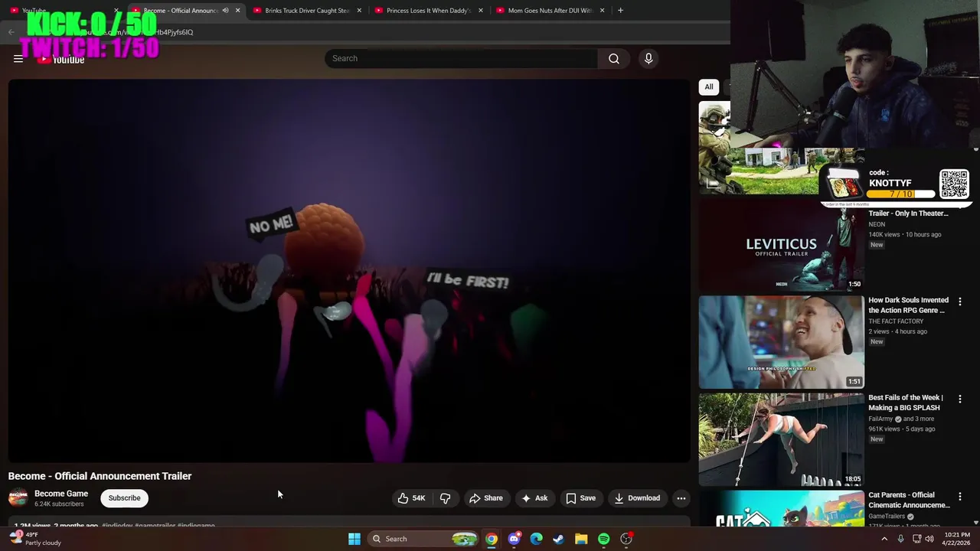The height and width of the screenshot is (551, 980).
Task: Open options menu for Cat Parents video
Action: (959, 496)
